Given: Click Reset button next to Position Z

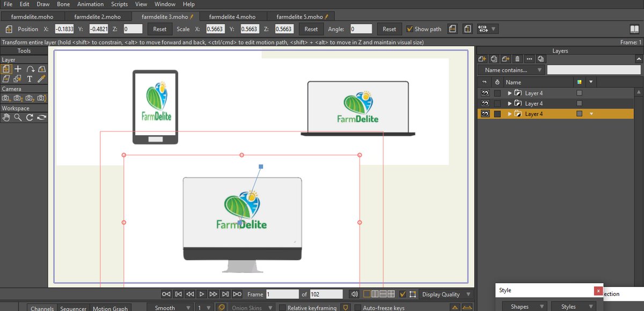Looking at the screenshot, I should point(160,29).
